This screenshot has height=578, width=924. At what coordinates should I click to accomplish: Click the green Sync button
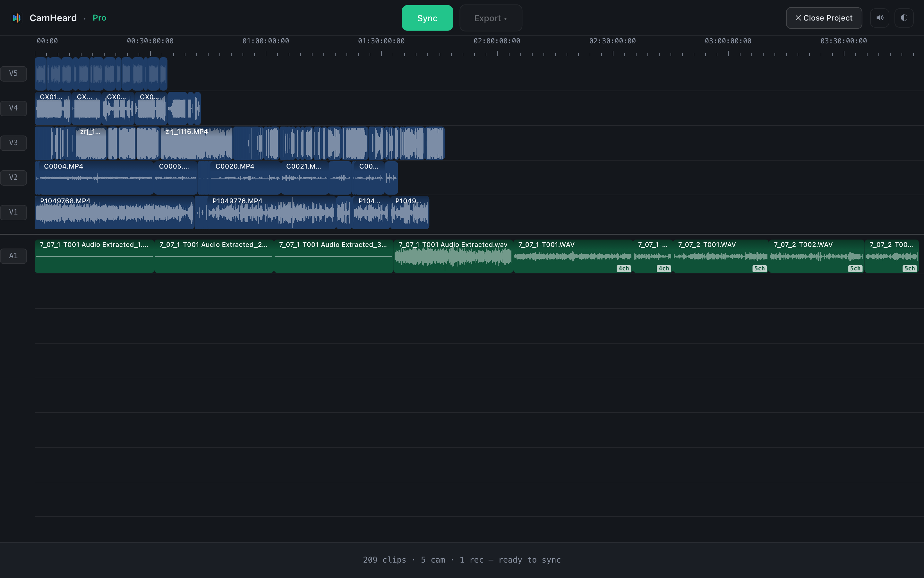427,18
